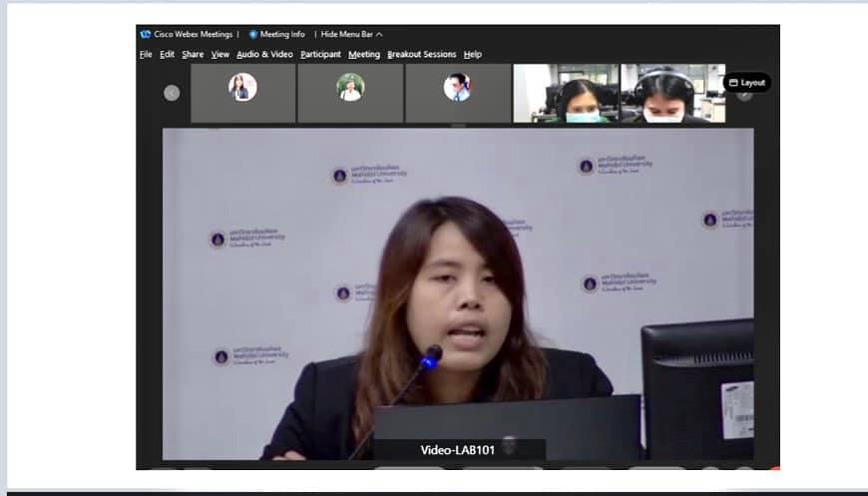Open the Help menu
This screenshot has width=868, height=496.
click(472, 54)
